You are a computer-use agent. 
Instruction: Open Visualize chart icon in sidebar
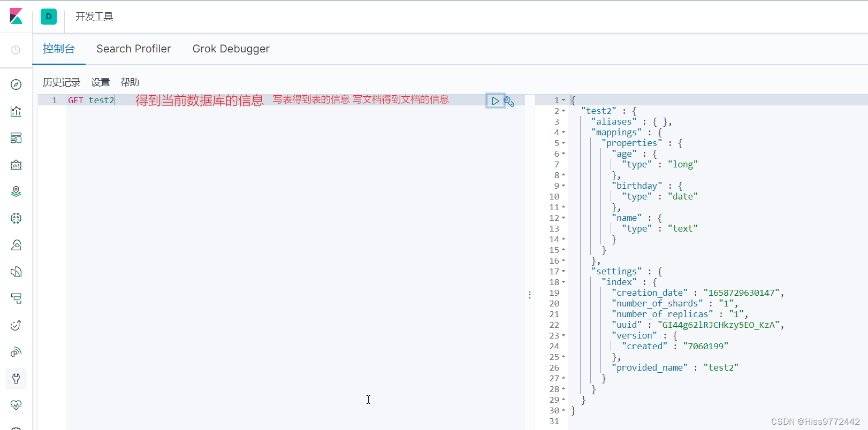(x=16, y=111)
